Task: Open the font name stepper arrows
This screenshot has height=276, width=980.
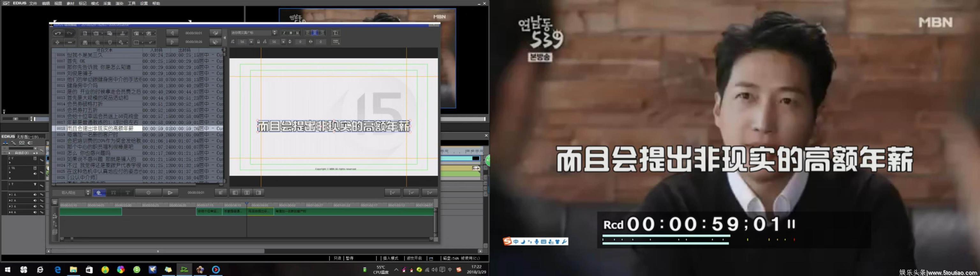Action: 274,33
